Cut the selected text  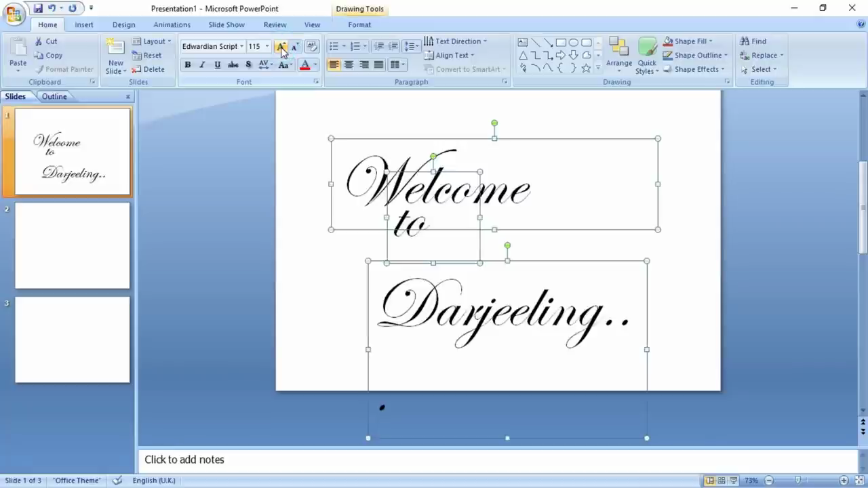(x=46, y=41)
